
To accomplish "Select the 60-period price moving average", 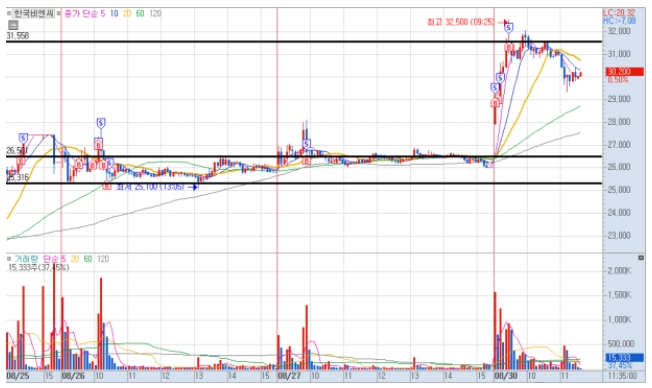I will pos(140,13).
